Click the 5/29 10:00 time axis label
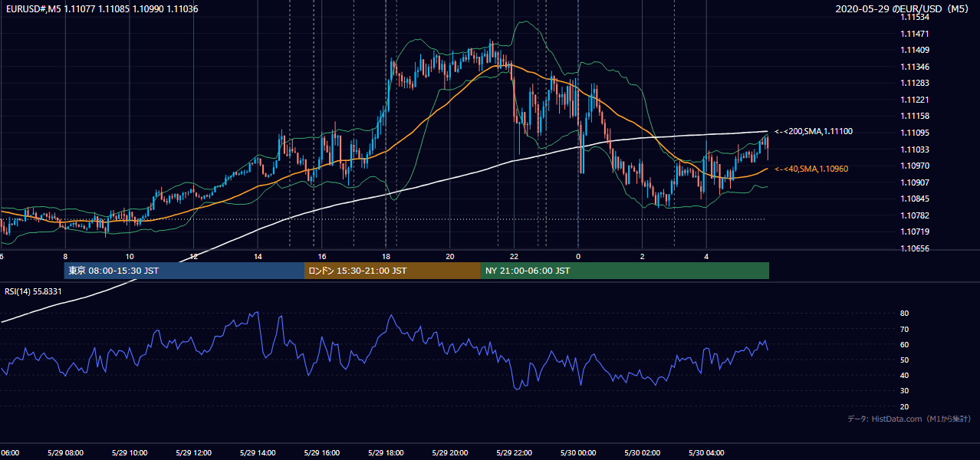The height and width of the screenshot is (460, 980). pos(129,453)
